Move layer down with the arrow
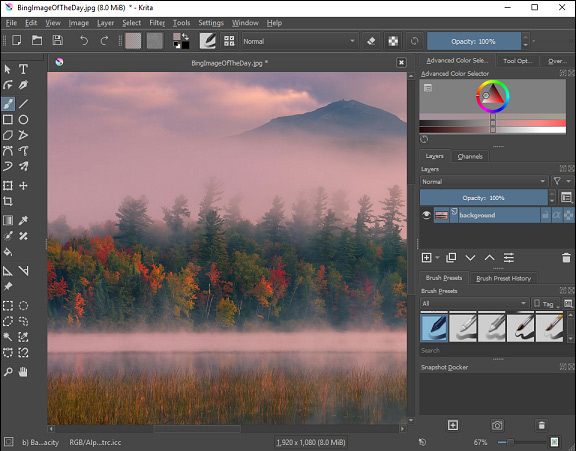Viewport: 576px width, 451px height. point(470,258)
